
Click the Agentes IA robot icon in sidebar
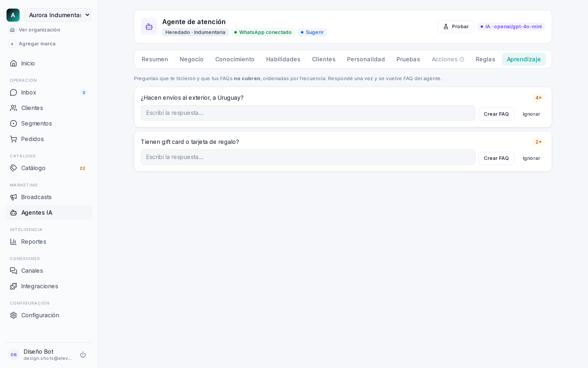pyautogui.click(x=13, y=213)
